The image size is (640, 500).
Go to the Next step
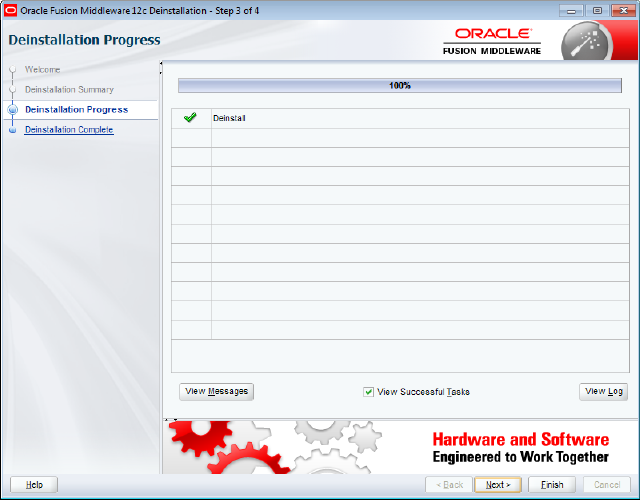tap(498, 484)
